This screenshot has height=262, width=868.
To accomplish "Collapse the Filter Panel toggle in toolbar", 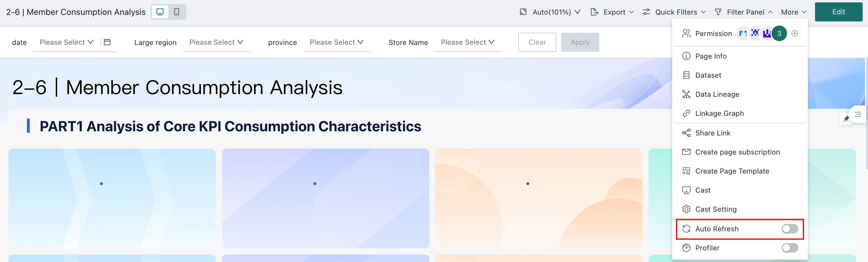I will coord(743,12).
